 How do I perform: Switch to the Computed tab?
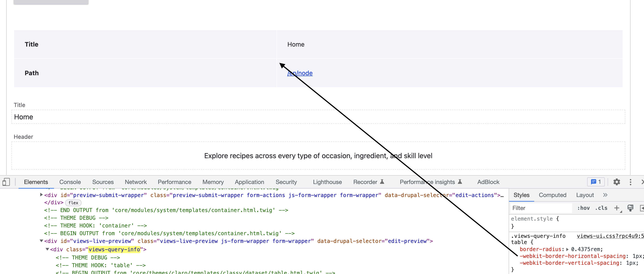coord(553,195)
